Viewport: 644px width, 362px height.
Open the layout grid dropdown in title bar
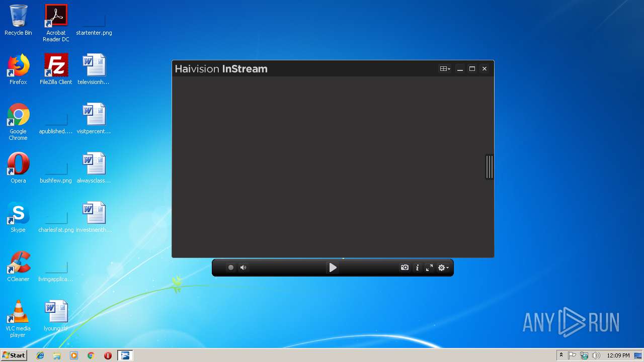tap(445, 69)
